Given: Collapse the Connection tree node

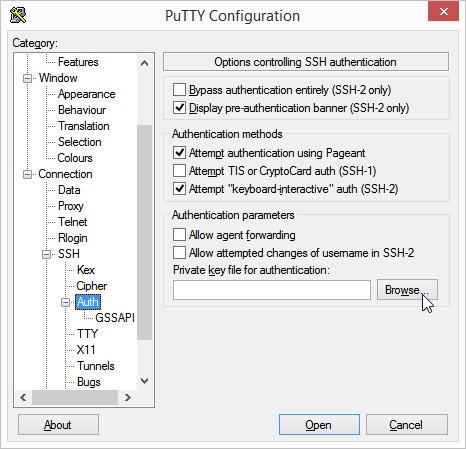Looking at the screenshot, I should (x=28, y=174).
